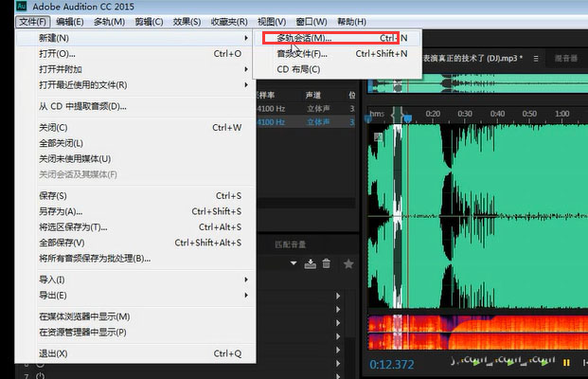This screenshot has height=379, width=588.
Task: Select 打开(O)... in the File menu
Action: (135, 54)
